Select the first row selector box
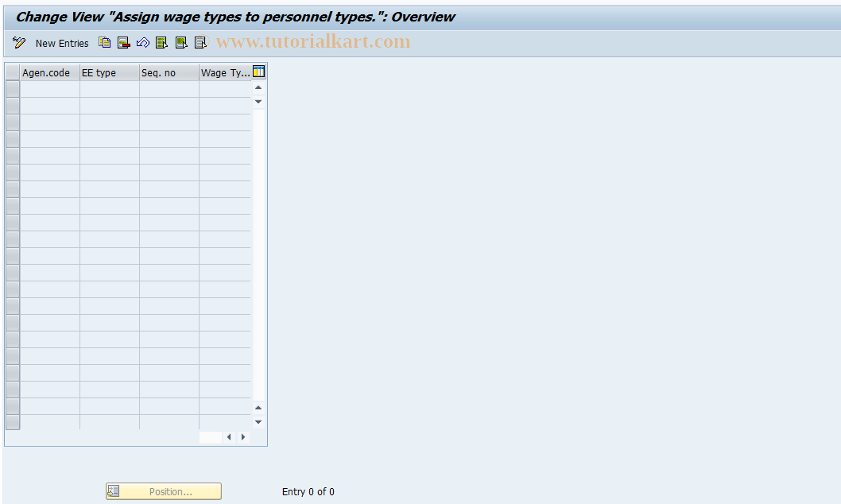Viewport: 841px width, 504px height. pyautogui.click(x=13, y=89)
